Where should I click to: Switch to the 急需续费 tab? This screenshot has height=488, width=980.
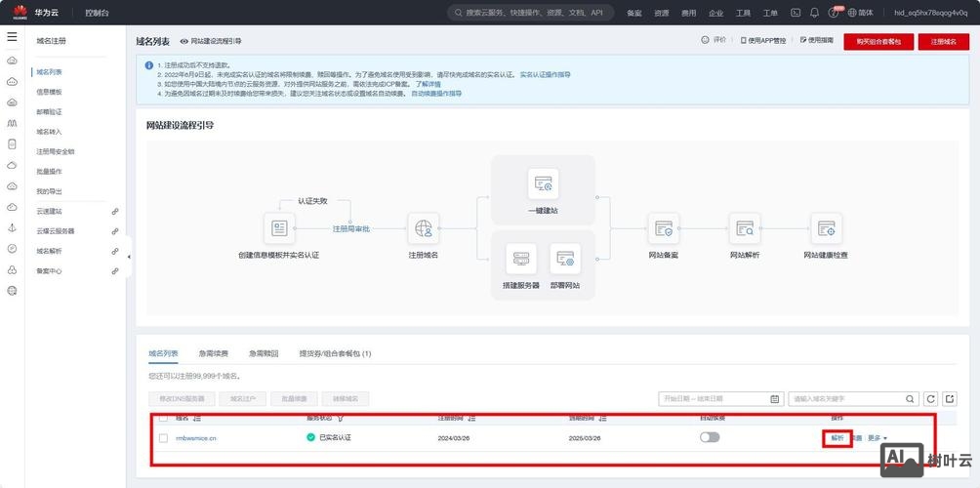click(x=213, y=353)
